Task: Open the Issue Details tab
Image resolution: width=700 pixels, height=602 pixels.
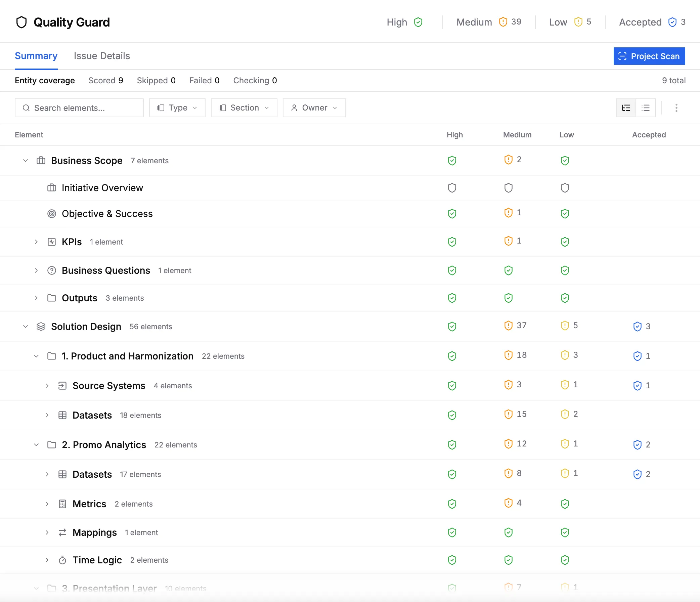Action: tap(102, 56)
